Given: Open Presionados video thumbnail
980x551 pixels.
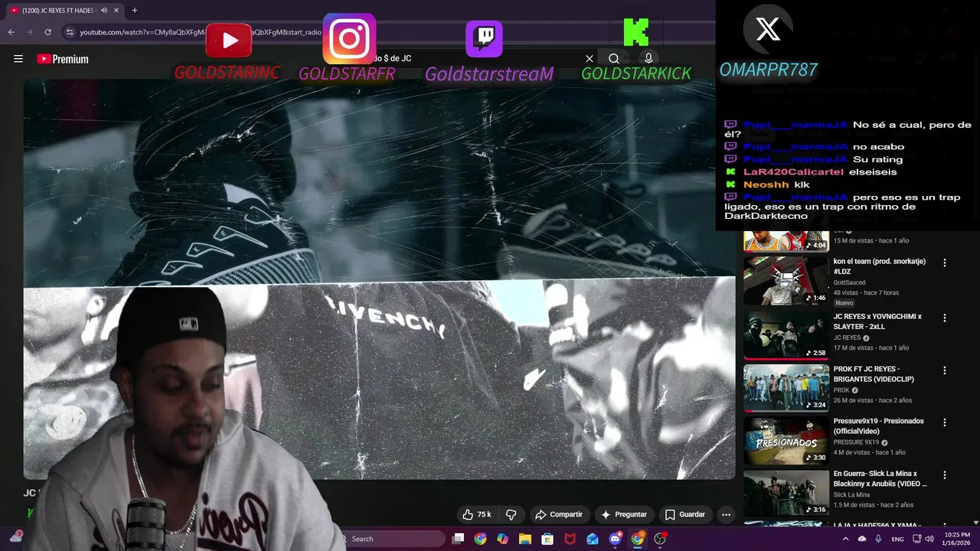Looking at the screenshot, I should click(786, 439).
